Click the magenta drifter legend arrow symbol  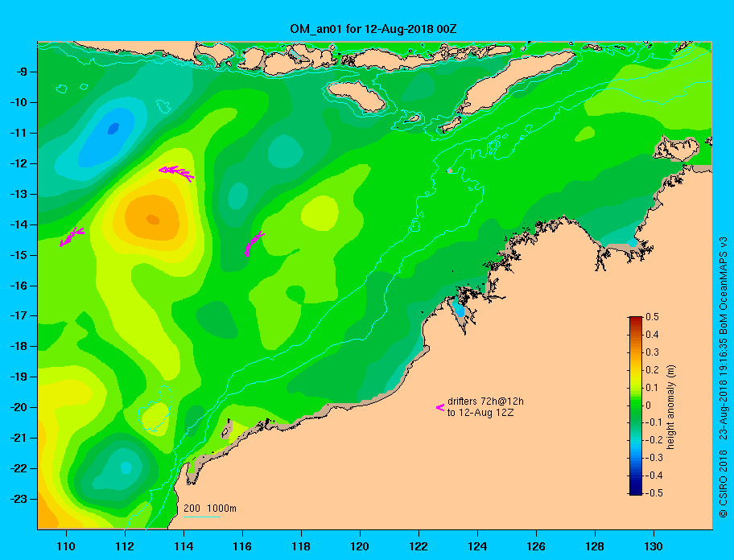pyautogui.click(x=440, y=407)
